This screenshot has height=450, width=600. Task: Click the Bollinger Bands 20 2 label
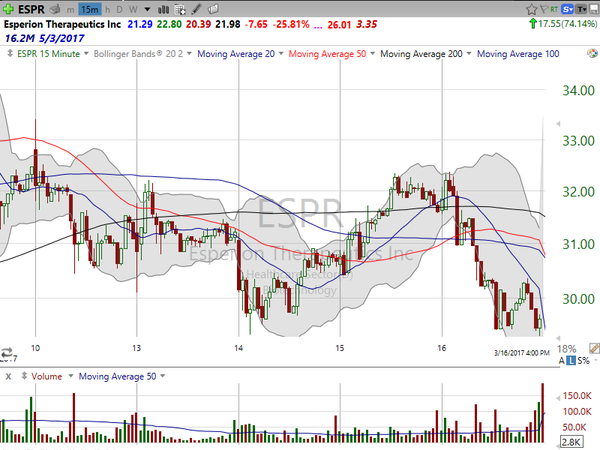[x=139, y=54]
